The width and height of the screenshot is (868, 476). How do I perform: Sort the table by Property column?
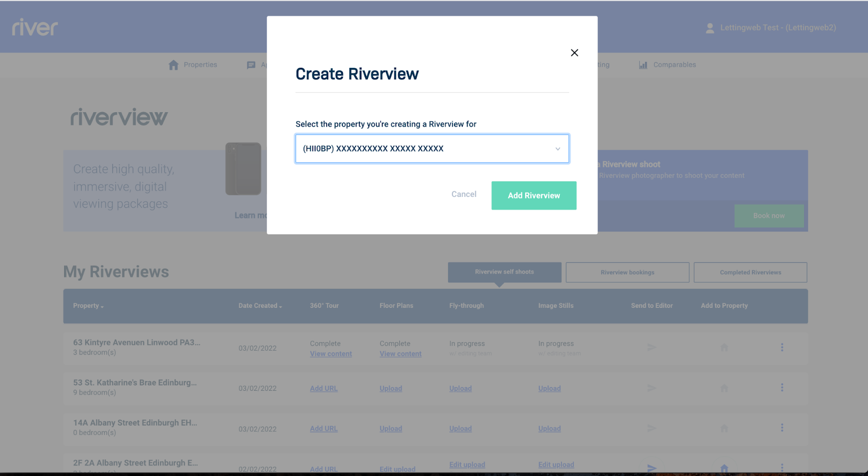(x=88, y=306)
